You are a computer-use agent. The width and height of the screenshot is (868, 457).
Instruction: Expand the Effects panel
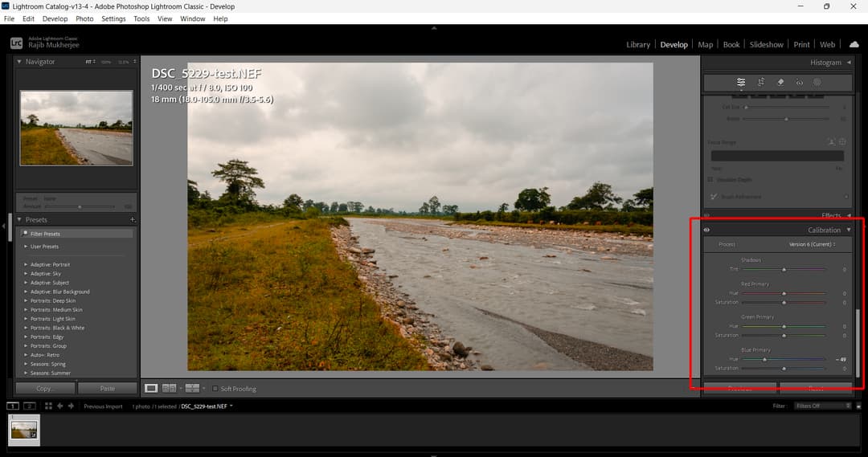849,216
